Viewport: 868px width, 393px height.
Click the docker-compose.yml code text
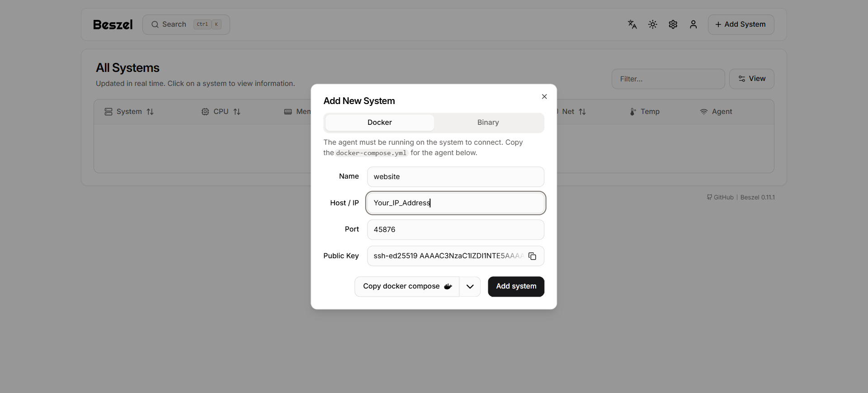tap(371, 153)
